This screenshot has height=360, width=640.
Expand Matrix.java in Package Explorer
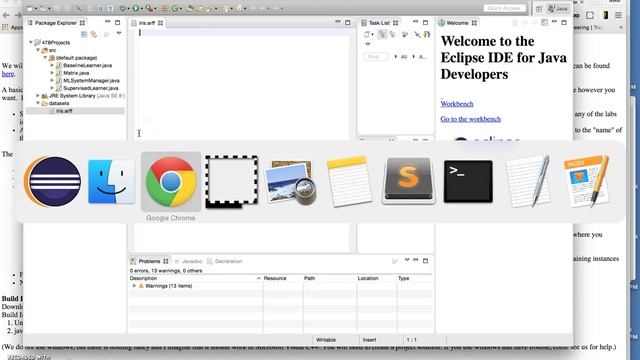click(52, 73)
